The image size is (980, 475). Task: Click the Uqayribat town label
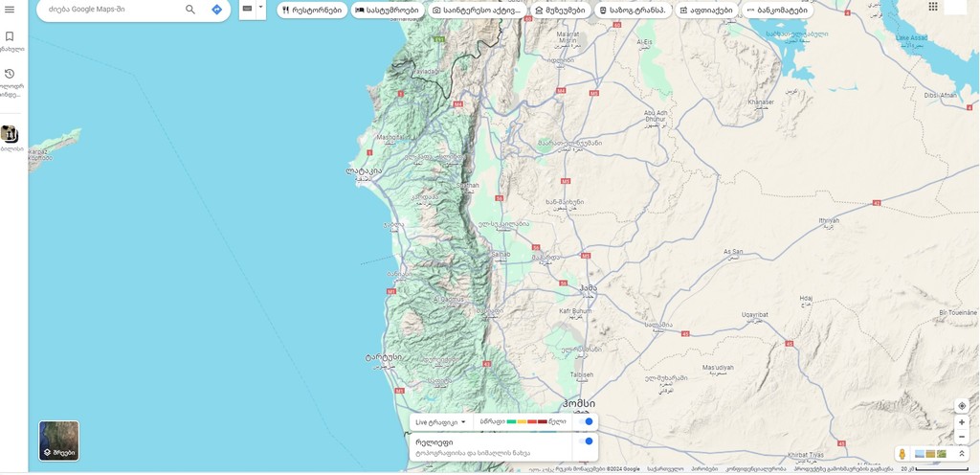point(754,314)
